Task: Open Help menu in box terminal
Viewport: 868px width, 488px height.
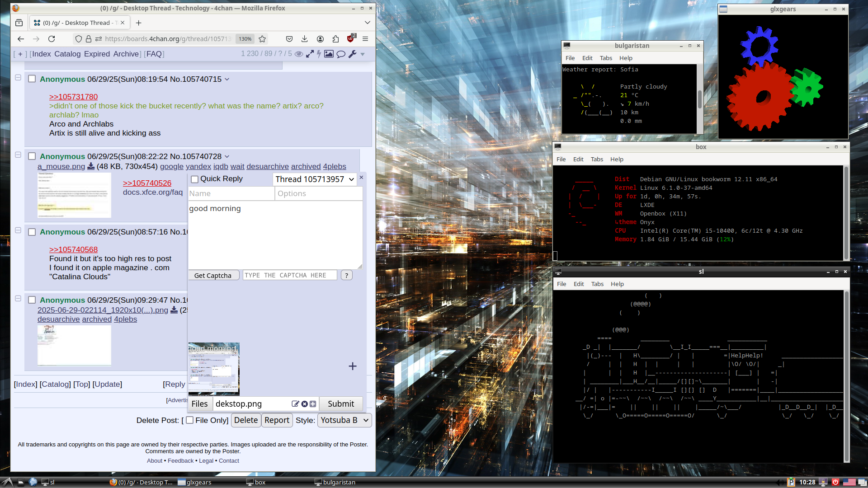Action: [x=617, y=159]
